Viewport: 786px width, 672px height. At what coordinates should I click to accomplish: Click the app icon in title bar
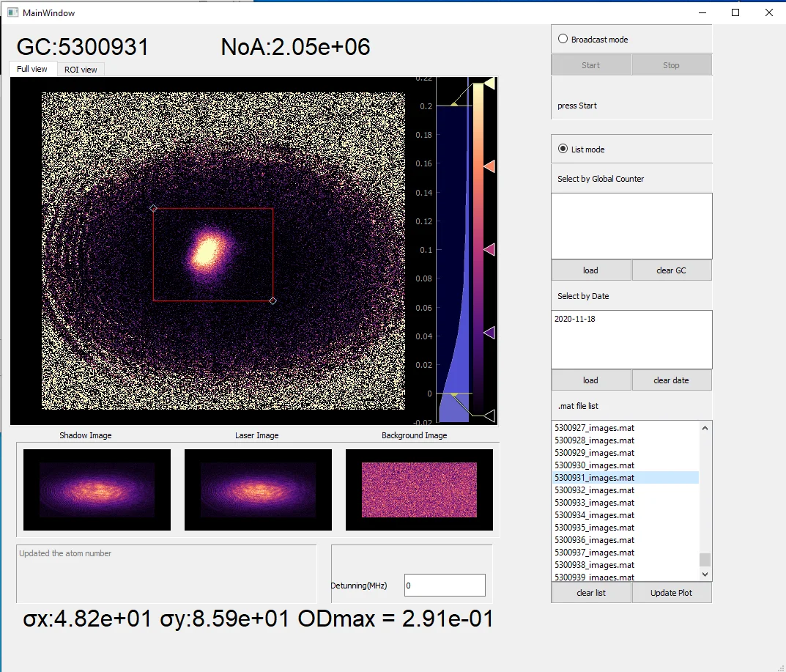[x=12, y=12]
